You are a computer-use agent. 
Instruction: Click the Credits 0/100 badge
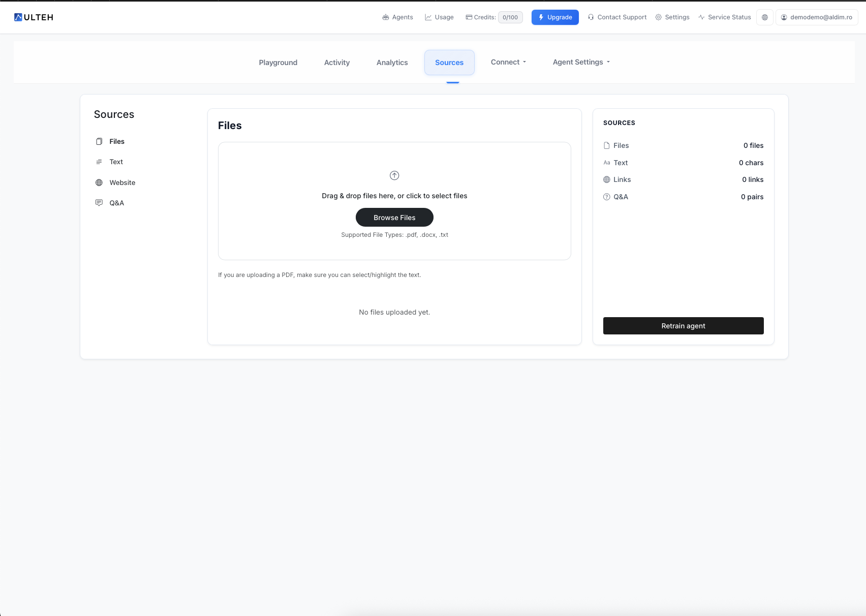(510, 17)
